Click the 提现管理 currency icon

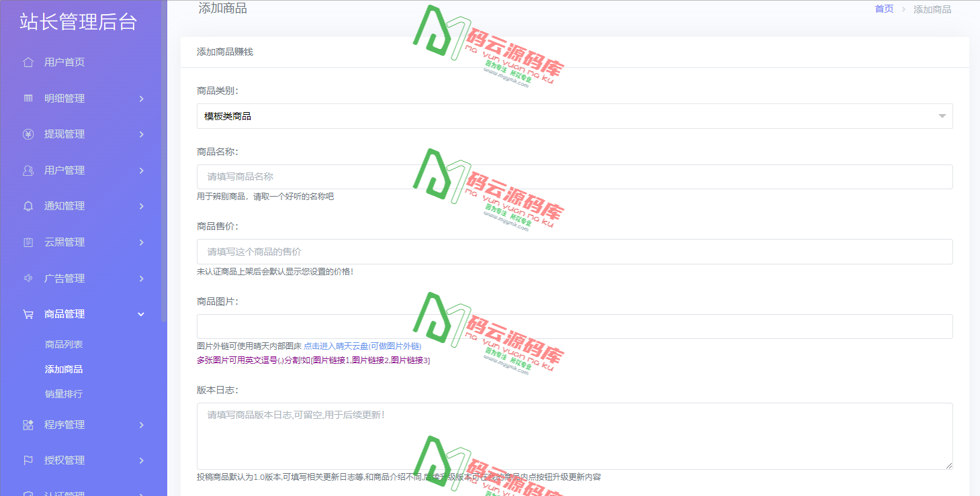click(x=28, y=134)
